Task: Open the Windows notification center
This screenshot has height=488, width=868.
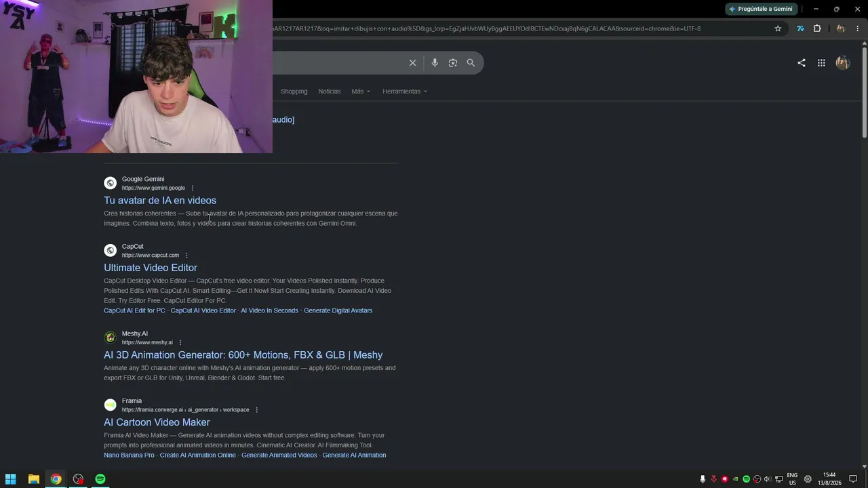Action: tap(853, 479)
